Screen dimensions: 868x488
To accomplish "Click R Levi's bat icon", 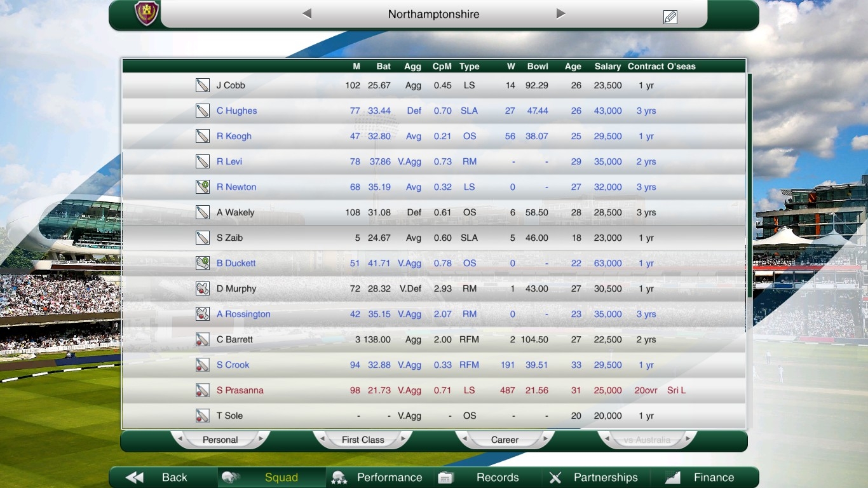I will click(x=203, y=161).
